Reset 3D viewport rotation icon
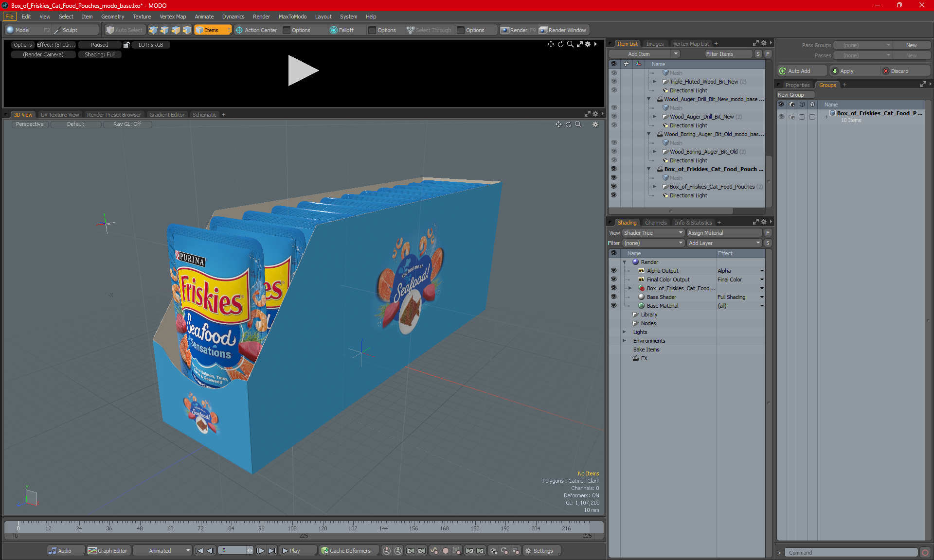Viewport: 934px width, 560px height. 568,124
